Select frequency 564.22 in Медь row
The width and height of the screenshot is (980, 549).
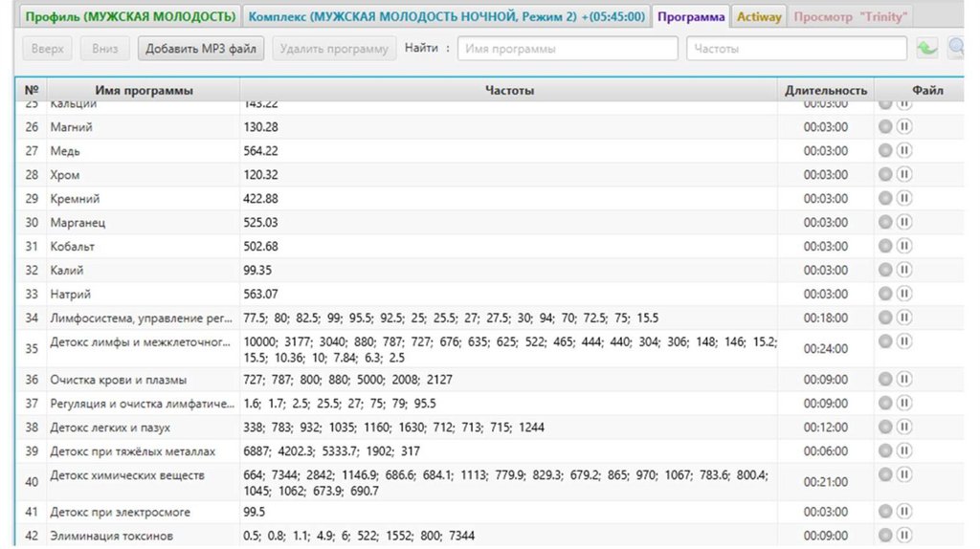tap(260, 150)
